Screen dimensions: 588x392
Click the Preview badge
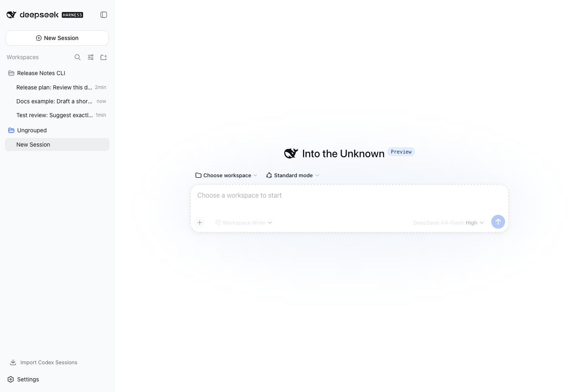[x=401, y=152]
